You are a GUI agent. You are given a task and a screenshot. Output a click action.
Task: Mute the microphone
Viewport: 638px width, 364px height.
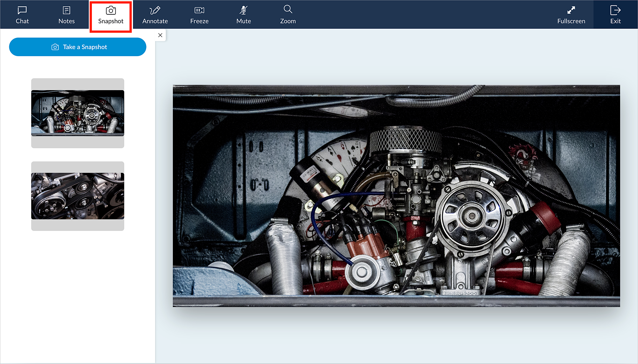243,10
